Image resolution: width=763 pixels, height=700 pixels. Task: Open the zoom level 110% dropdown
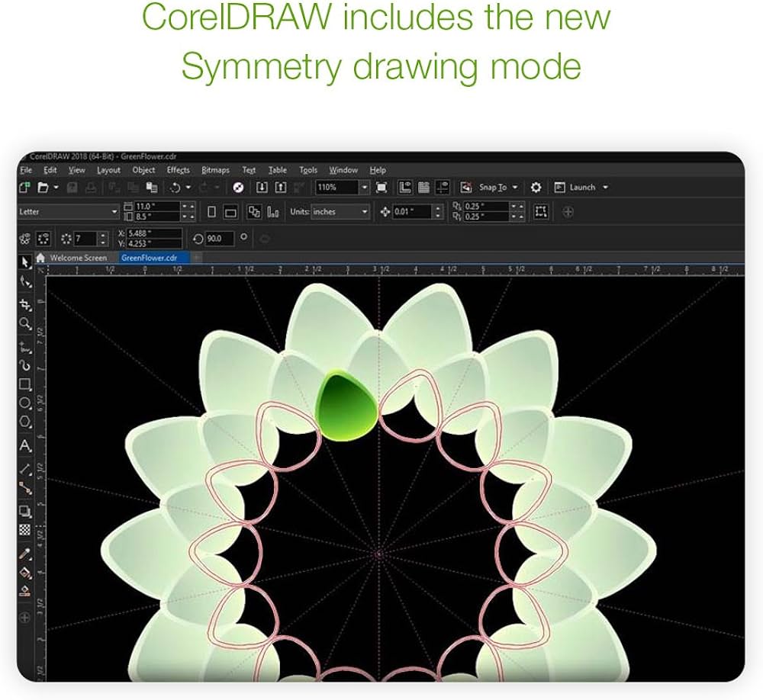click(365, 188)
